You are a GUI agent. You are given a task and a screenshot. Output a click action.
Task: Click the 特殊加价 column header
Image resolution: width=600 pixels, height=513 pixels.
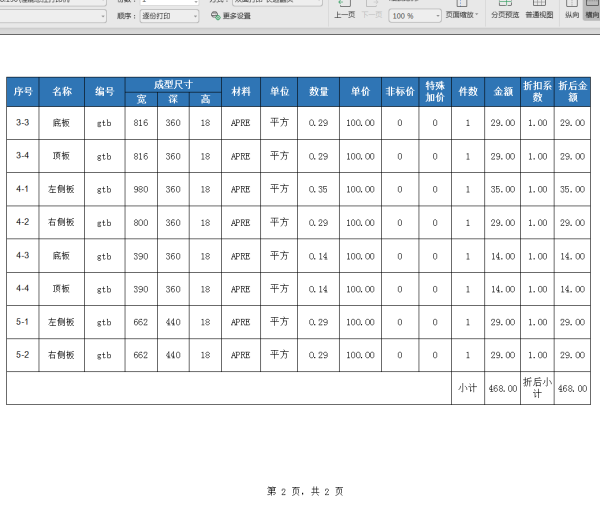435,92
